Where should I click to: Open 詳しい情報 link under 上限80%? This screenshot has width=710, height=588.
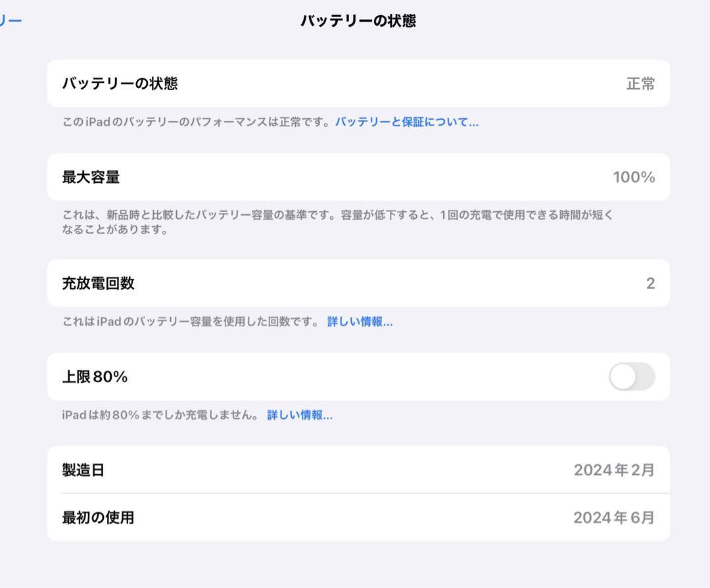point(300,415)
